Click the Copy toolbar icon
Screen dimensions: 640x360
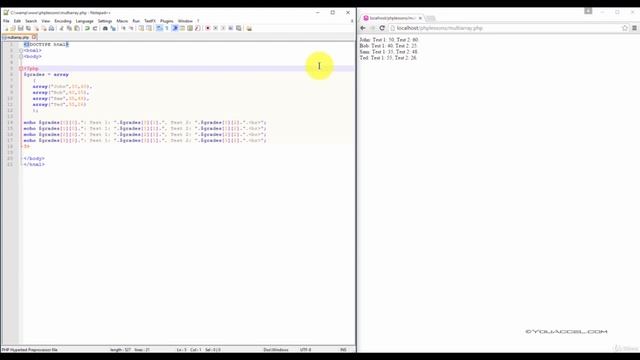click(x=69, y=28)
